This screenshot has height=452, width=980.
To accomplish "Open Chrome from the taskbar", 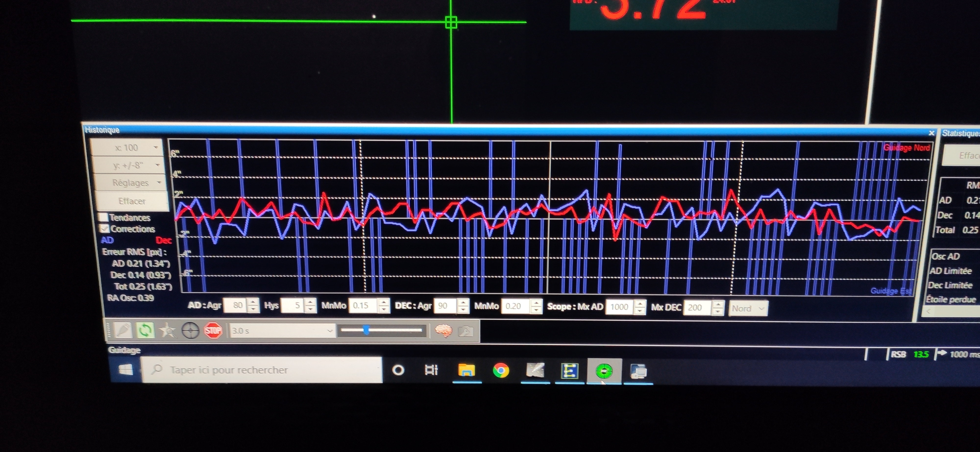I will pyautogui.click(x=501, y=371).
